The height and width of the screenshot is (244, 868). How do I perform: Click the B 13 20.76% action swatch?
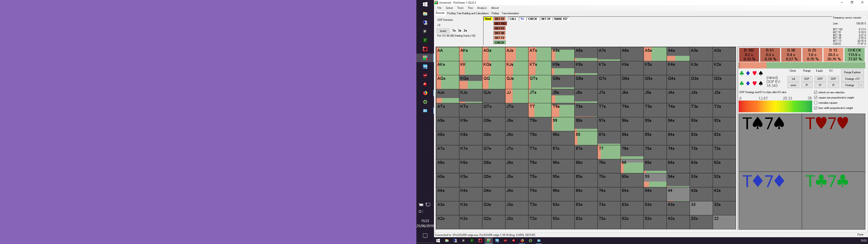[833, 55]
